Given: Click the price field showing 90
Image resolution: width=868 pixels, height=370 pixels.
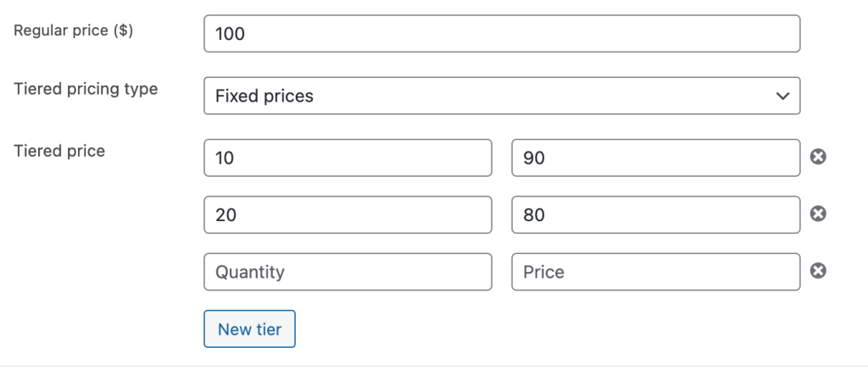Looking at the screenshot, I should tap(655, 157).
